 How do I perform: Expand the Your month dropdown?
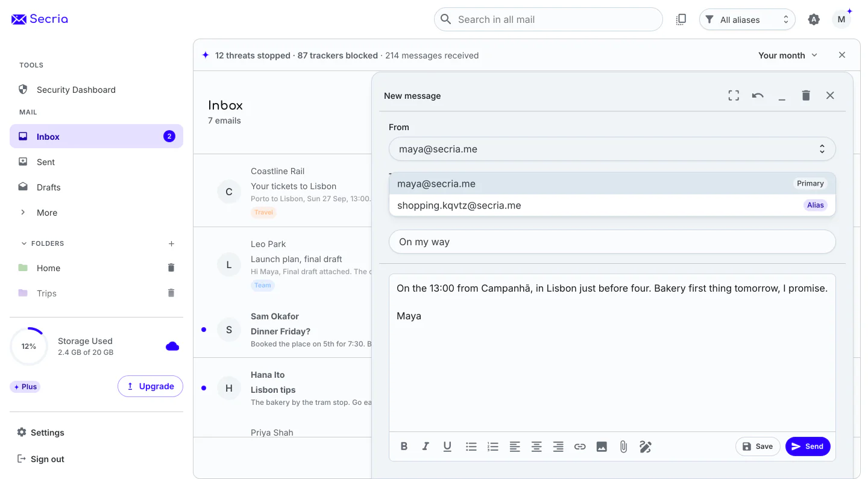tap(788, 55)
